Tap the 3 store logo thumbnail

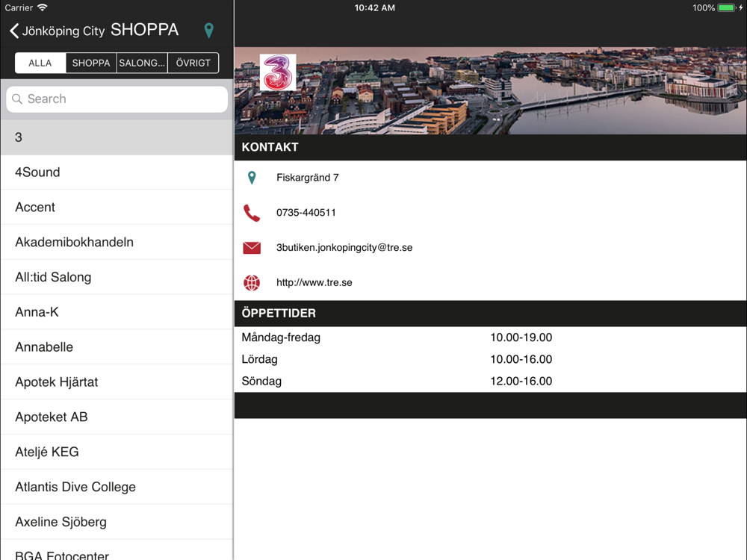tap(278, 72)
